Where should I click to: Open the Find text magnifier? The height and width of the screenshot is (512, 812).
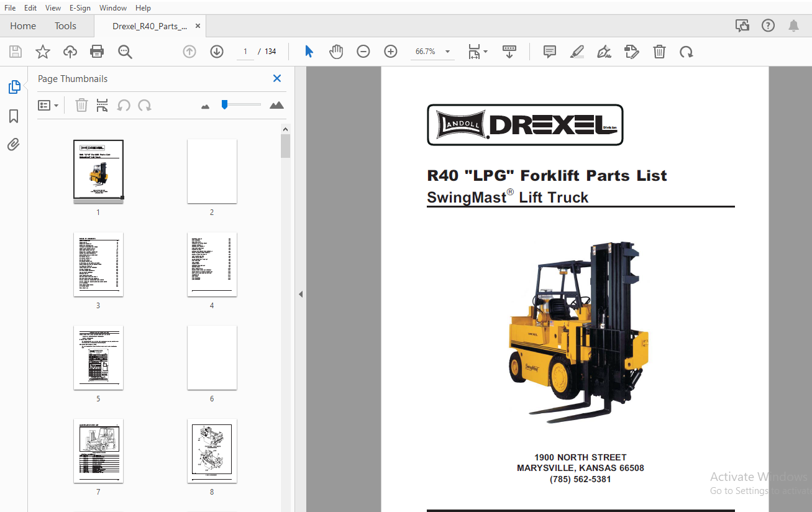pos(125,52)
